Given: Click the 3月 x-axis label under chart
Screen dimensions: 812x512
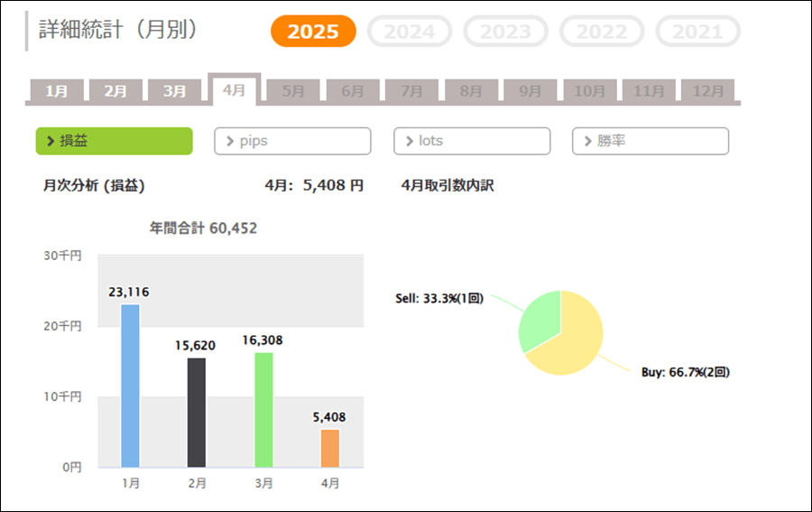Looking at the screenshot, I should click(x=263, y=483).
